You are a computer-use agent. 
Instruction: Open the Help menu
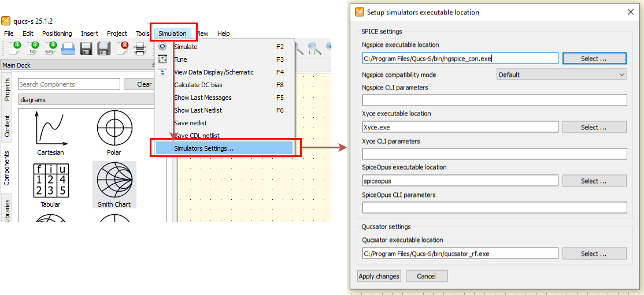223,33
